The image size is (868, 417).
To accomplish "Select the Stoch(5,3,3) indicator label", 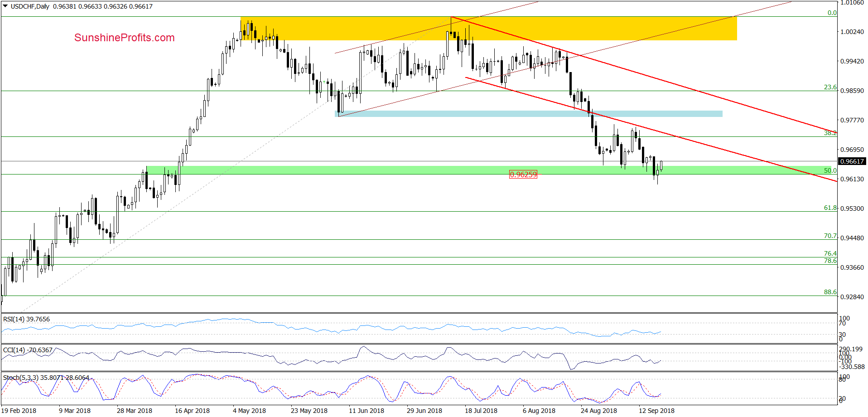I will (46, 377).
